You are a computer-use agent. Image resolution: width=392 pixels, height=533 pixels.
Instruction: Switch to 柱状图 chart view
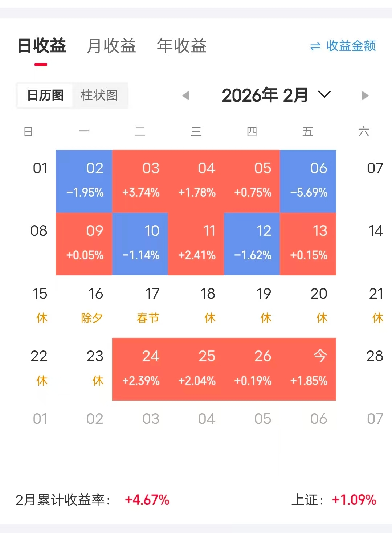coord(99,95)
